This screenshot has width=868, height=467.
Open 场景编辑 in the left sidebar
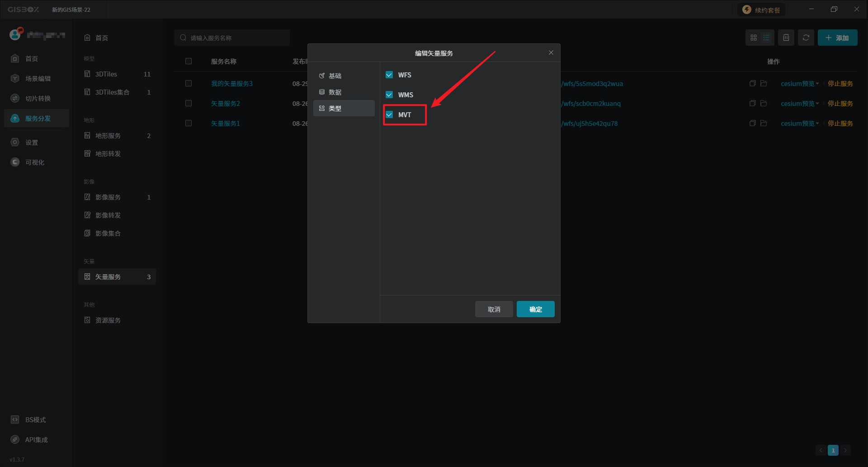[38, 78]
